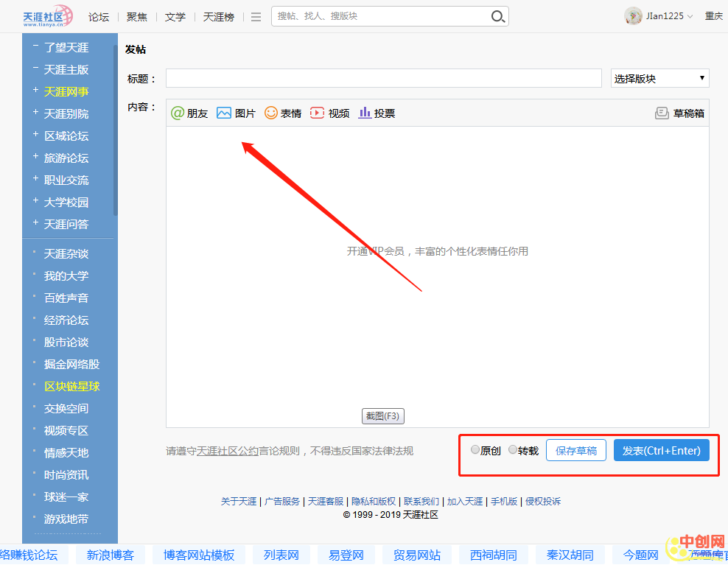Open the JIan1225 user menu
Screen dimensions: 728x565
658,16
